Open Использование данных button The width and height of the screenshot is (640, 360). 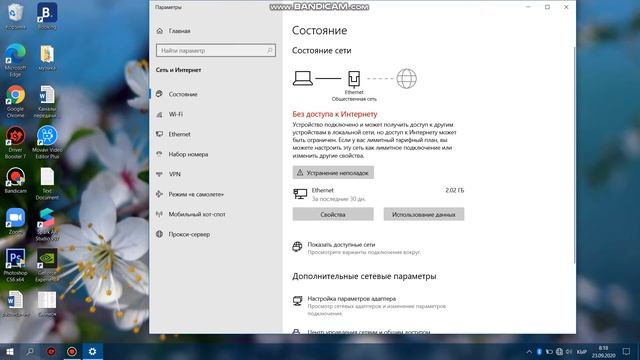tap(424, 214)
